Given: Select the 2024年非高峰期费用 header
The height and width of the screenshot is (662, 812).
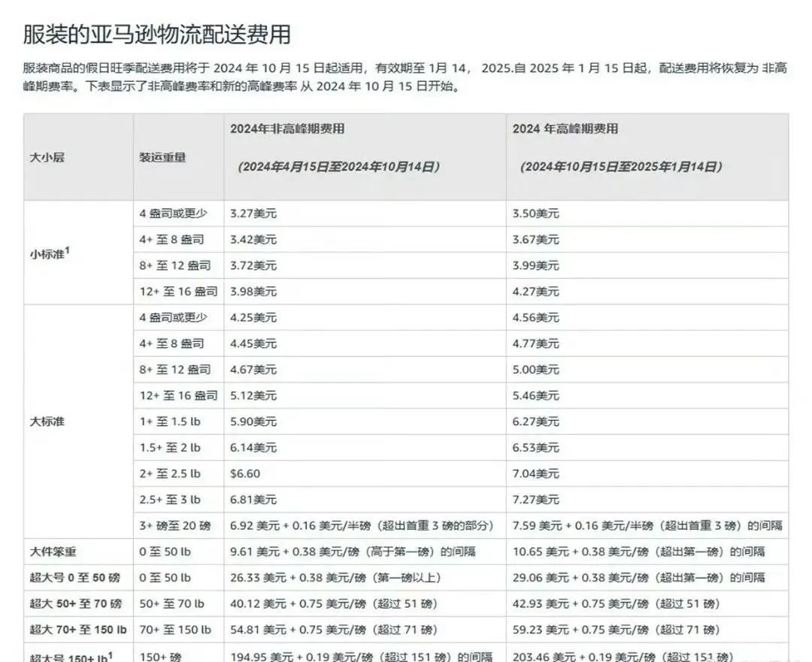Looking at the screenshot, I should [287, 129].
